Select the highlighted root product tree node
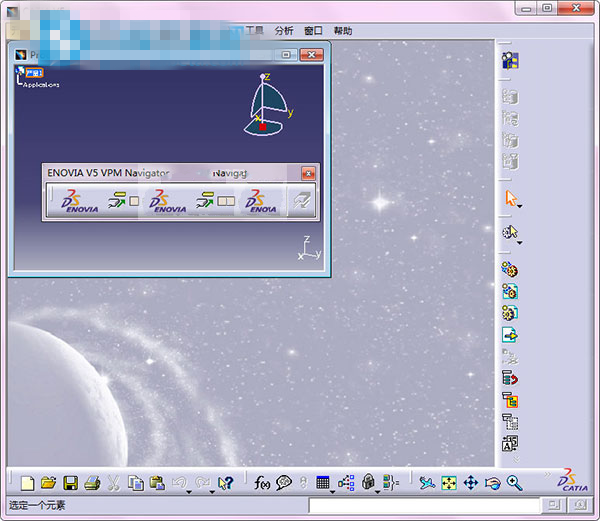Screen dimensions: 600x521 coord(34,73)
